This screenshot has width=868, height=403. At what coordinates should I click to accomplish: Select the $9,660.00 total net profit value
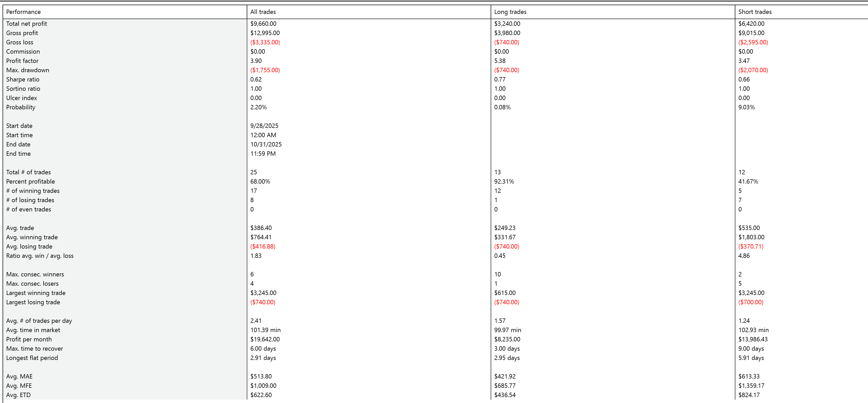tap(263, 23)
